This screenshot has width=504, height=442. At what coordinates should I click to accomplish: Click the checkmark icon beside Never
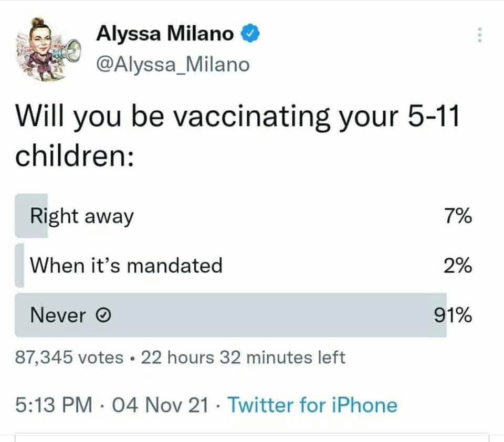coord(103,315)
